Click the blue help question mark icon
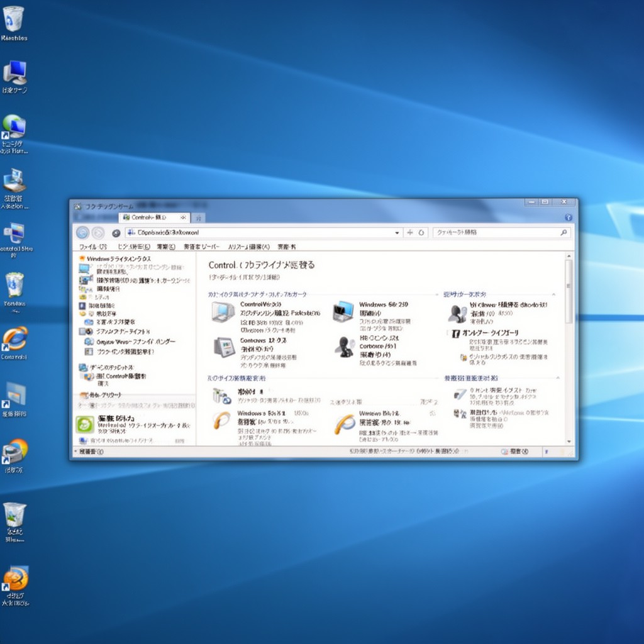644x644 pixels. coord(569,217)
